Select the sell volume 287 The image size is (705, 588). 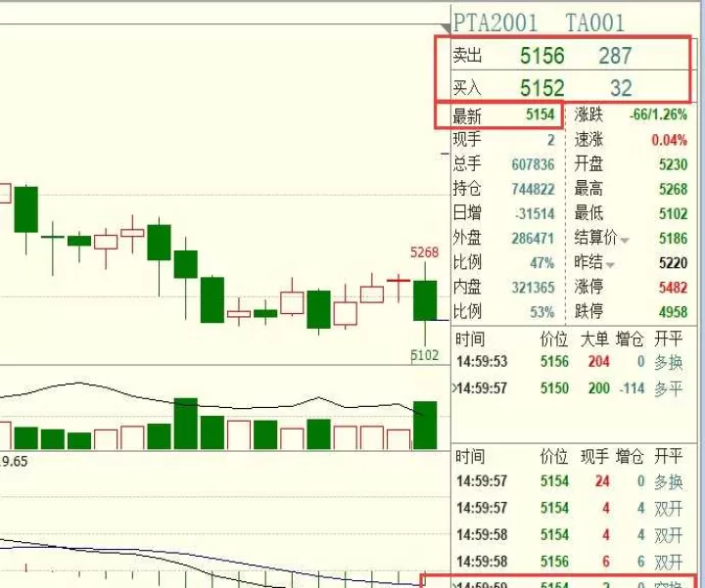pos(615,56)
